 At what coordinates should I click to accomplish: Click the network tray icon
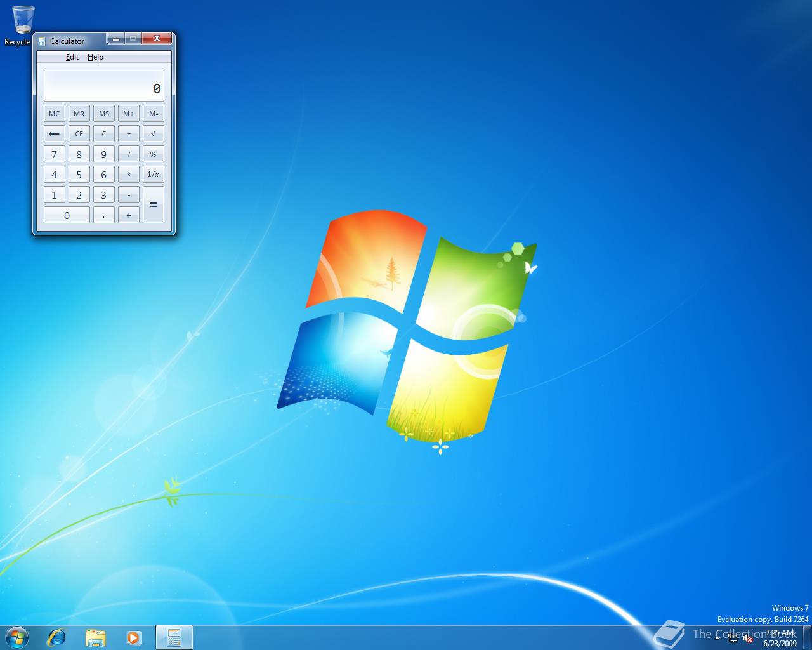pyautogui.click(x=733, y=638)
